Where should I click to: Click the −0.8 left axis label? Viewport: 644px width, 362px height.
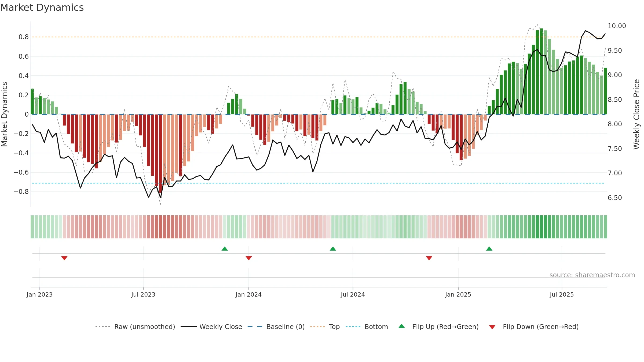point(21,192)
